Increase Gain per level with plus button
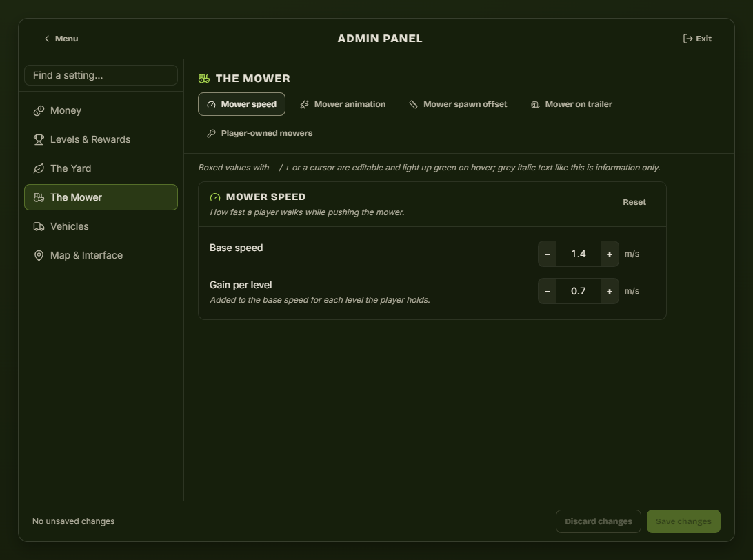The width and height of the screenshot is (753, 560). coord(610,292)
